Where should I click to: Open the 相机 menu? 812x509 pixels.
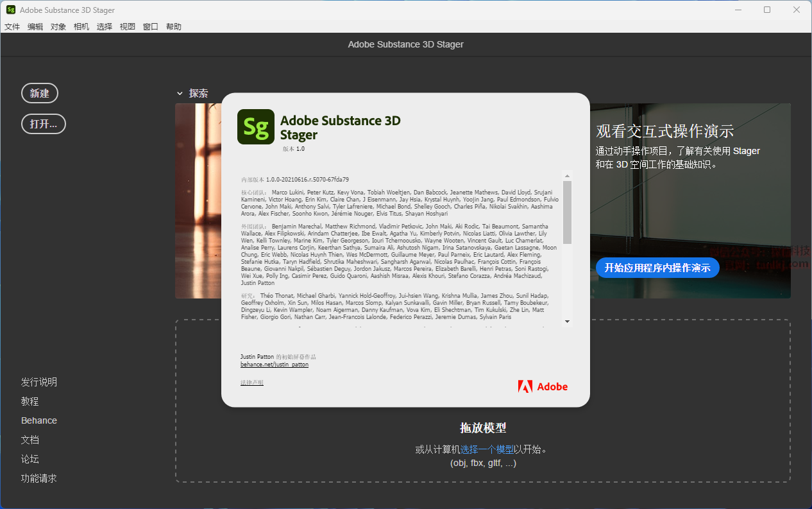(81, 27)
